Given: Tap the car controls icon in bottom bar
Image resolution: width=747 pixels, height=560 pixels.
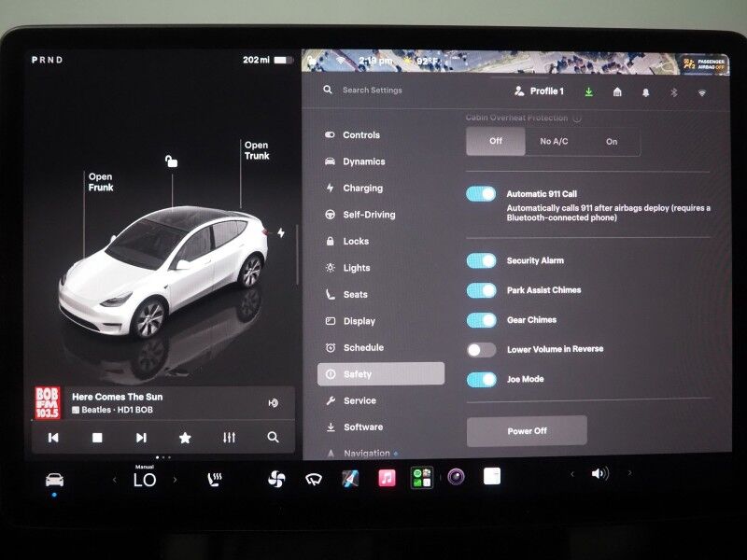Looking at the screenshot, I should (54, 480).
